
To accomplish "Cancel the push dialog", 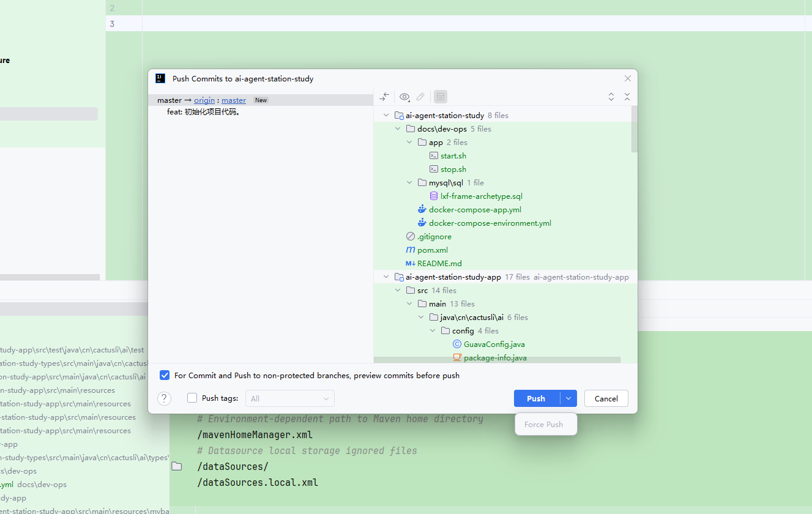I will (x=606, y=398).
